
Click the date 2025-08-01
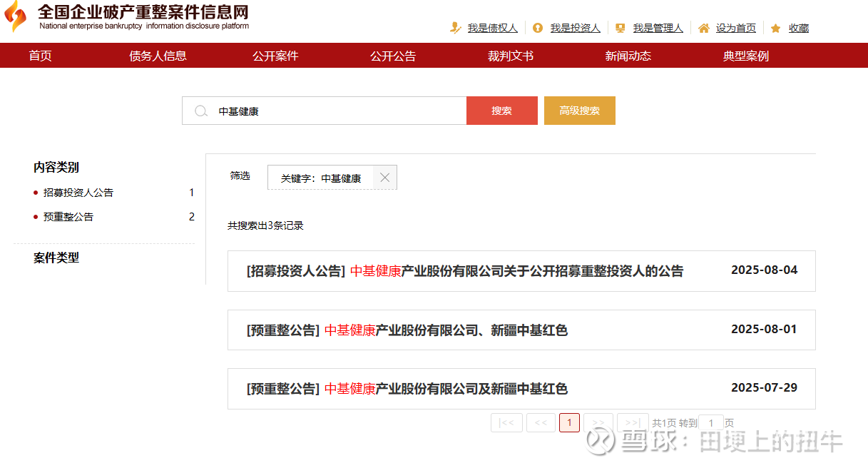tap(765, 329)
